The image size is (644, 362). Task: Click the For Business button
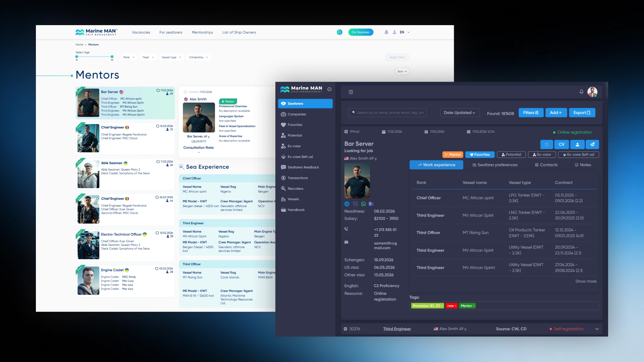pyautogui.click(x=361, y=32)
